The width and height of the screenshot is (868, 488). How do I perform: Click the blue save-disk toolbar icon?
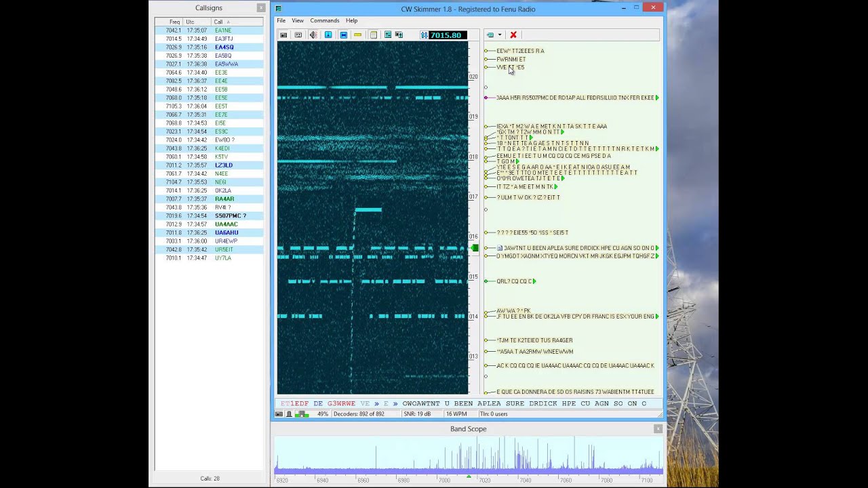[343, 35]
